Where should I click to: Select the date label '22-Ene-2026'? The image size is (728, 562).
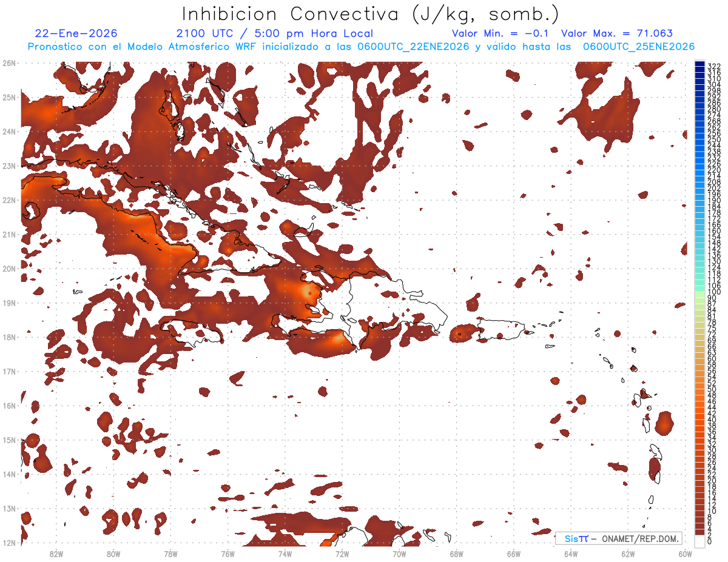click(76, 34)
